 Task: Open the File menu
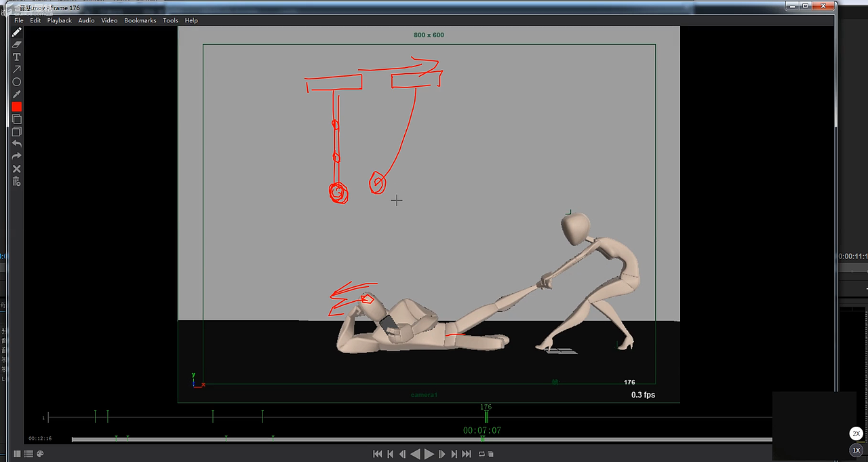[19, 20]
